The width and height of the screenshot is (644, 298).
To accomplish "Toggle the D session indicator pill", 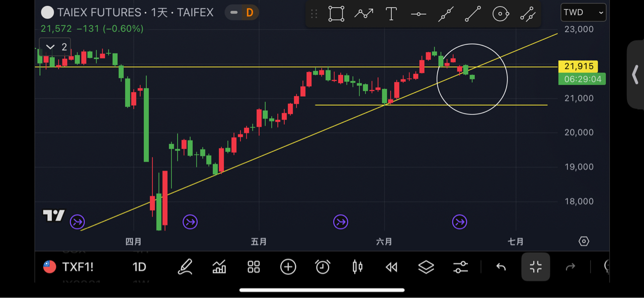I will [242, 13].
